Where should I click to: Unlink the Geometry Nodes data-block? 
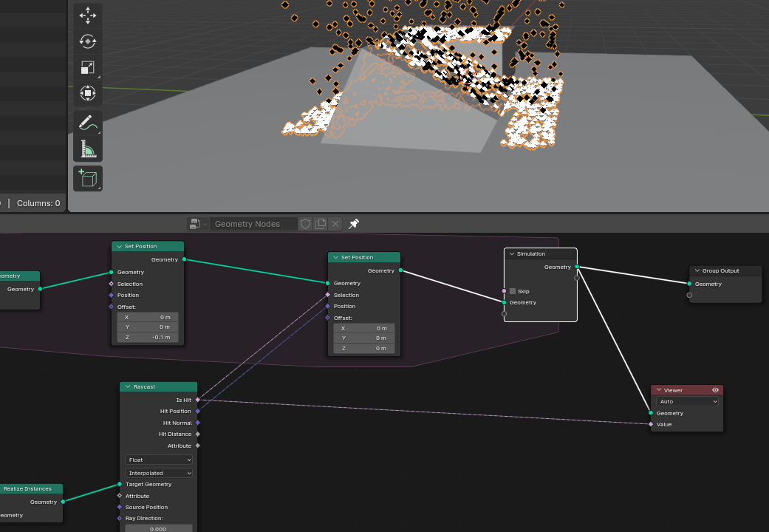(x=335, y=224)
